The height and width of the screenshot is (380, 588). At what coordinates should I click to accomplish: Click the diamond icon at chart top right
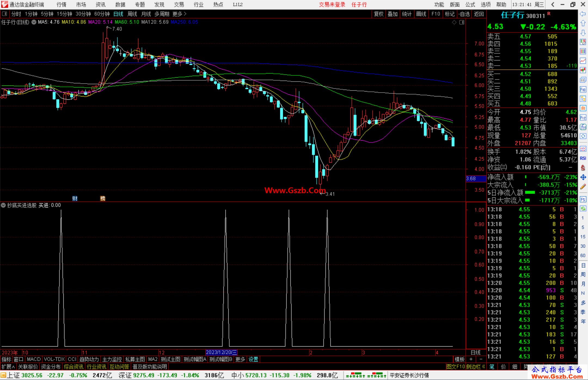pyautogui.click(x=454, y=22)
